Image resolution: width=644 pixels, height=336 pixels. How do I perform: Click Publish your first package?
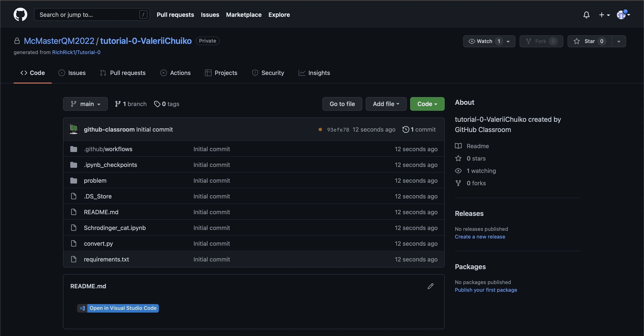click(486, 290)
